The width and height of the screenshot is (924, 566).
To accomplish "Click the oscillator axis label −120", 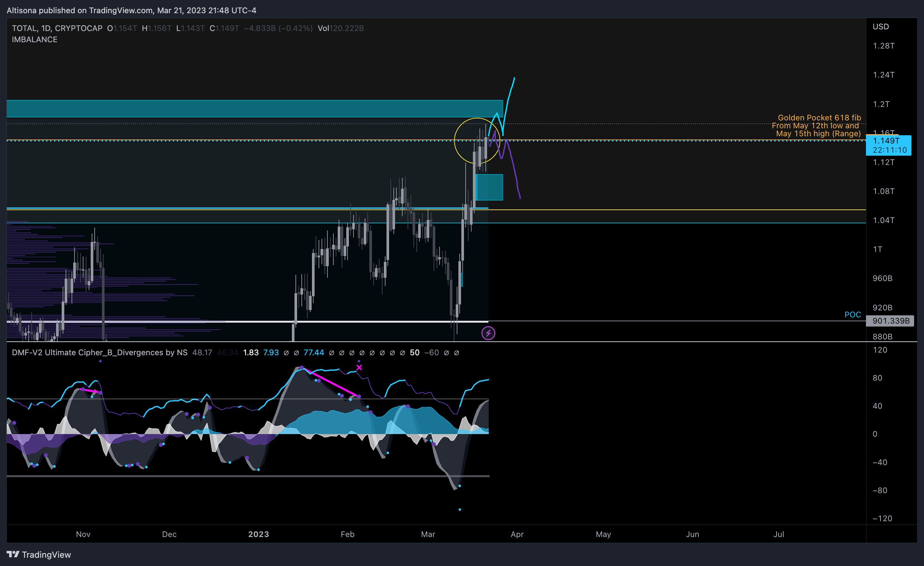I will coord(882,519).
